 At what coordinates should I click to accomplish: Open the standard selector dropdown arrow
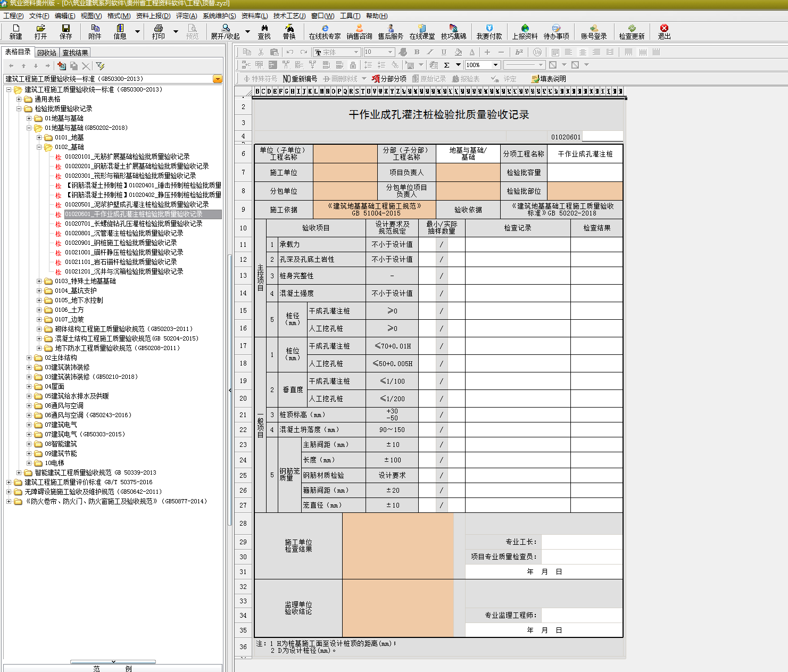click(217, 79)
